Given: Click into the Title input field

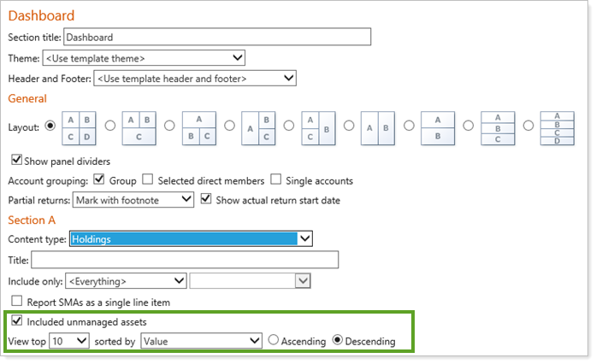Looking at the screenshot, I should pos(185,260).
